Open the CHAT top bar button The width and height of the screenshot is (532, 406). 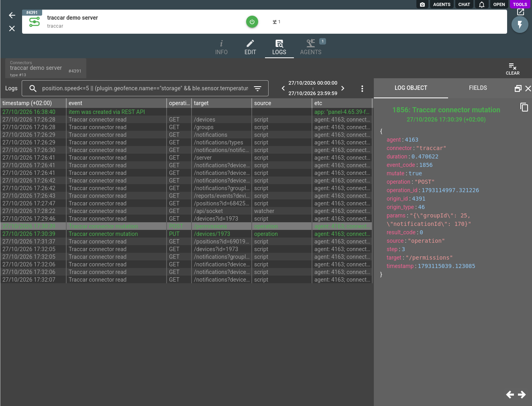click(x=464, y=4)
